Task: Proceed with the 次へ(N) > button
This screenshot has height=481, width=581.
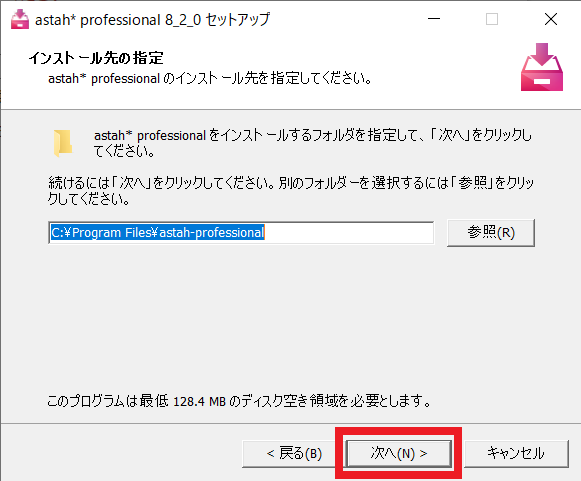Action: pos(399,454)
